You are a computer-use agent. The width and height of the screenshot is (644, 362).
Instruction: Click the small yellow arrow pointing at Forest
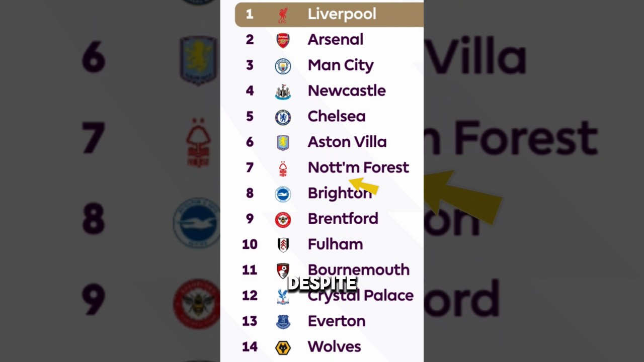coord(363,186)
